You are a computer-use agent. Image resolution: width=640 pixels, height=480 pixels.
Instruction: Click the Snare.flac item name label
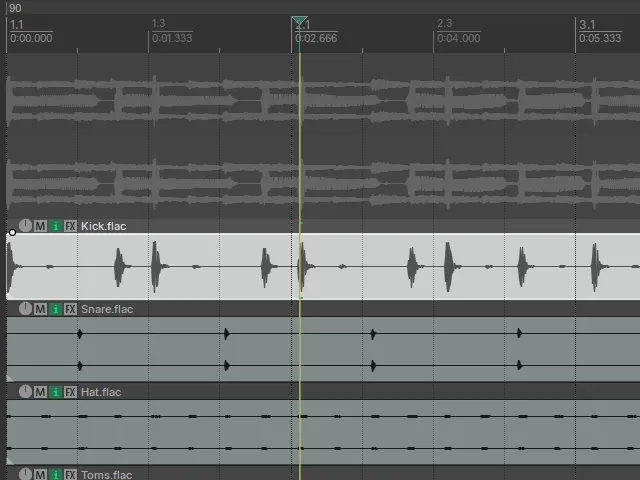(x=107, y=309)
